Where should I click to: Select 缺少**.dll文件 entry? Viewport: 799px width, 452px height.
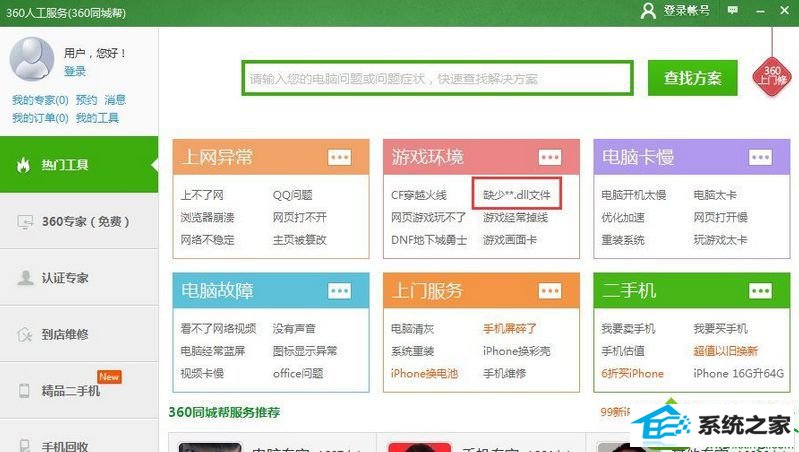coord(517,195)
